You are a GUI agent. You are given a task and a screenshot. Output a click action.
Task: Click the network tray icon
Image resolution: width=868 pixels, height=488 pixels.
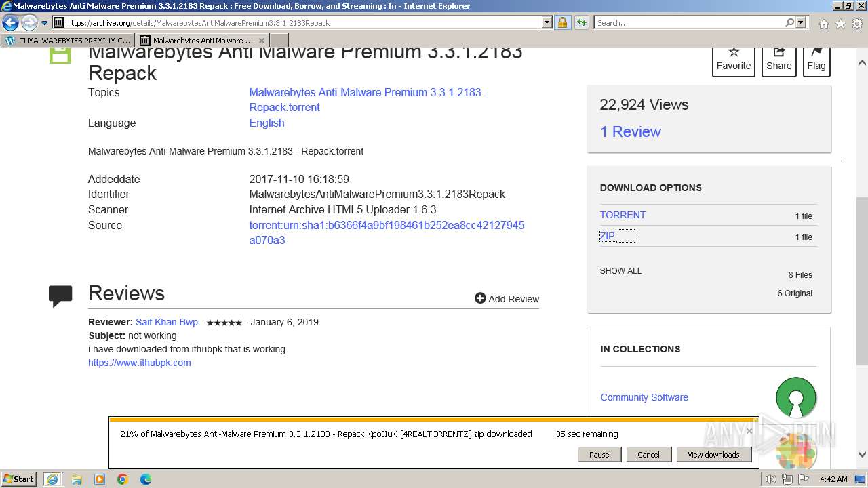click(x=787, y=479)
